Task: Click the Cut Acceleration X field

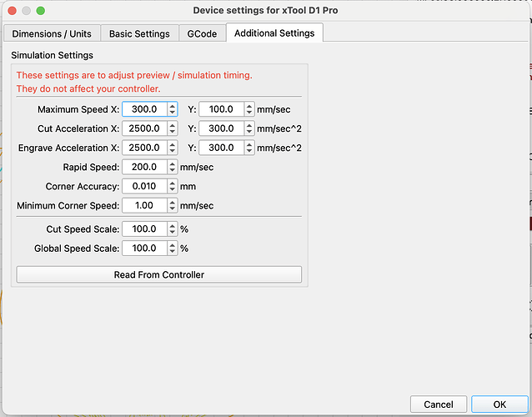Action: point(144,128)
